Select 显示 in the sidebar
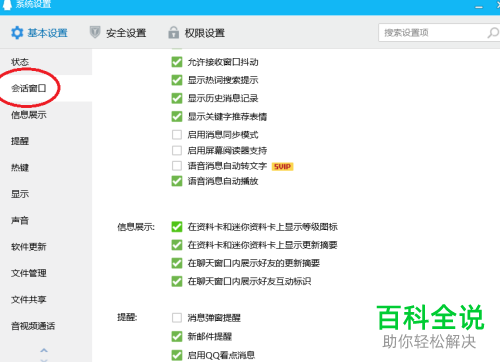Viewport: 500px width, 362px height. coord(20,194)
